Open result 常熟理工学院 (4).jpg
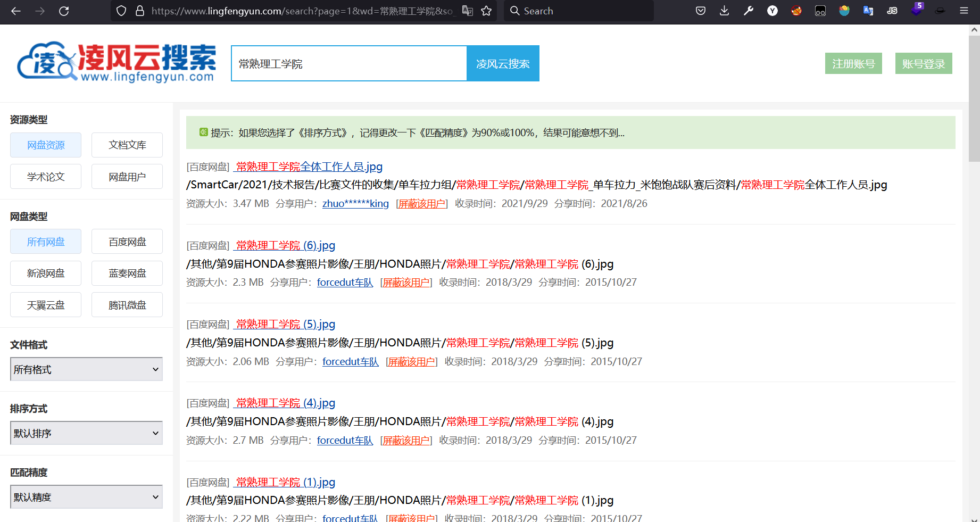This screenshot has height=522, width=980. click(285, 403)
